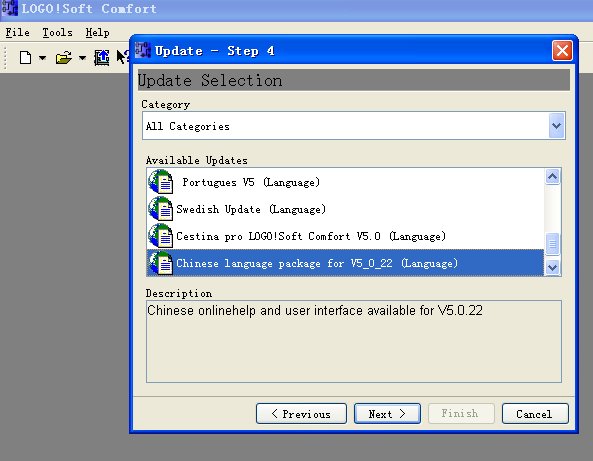Open the Tools menu
The height and width of the screenshot is (461, 593).
click(x=57, y=33)
